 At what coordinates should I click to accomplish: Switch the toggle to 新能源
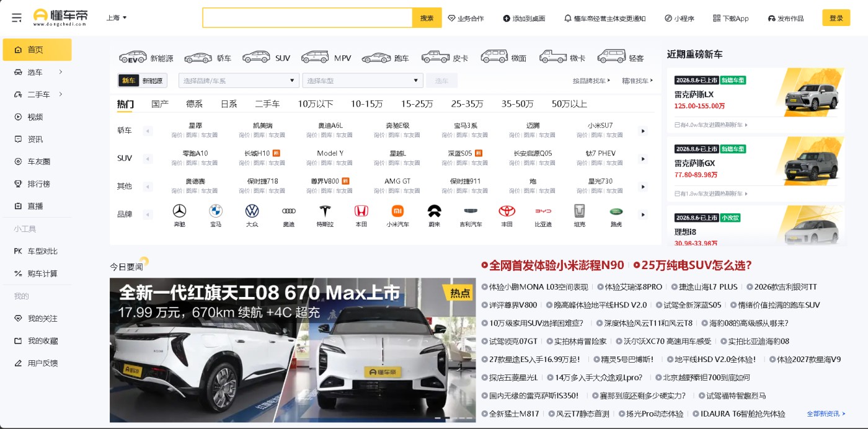coord(153,81)
